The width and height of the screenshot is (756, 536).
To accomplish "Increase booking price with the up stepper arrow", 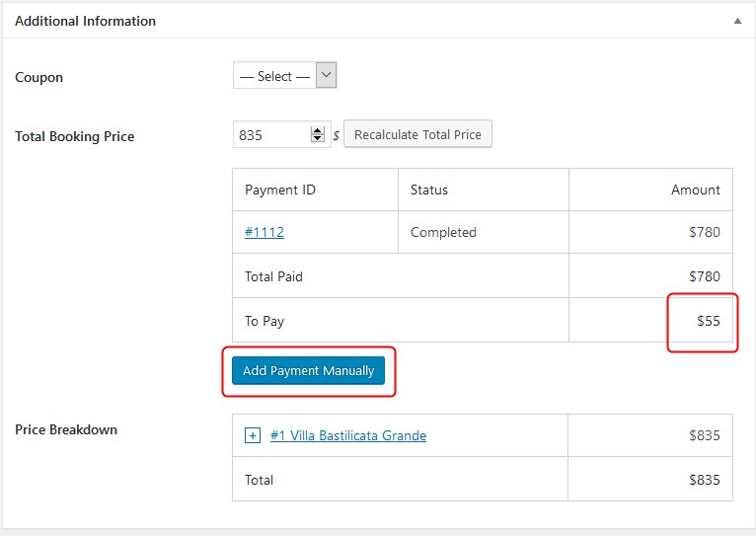I will (317, 130).
